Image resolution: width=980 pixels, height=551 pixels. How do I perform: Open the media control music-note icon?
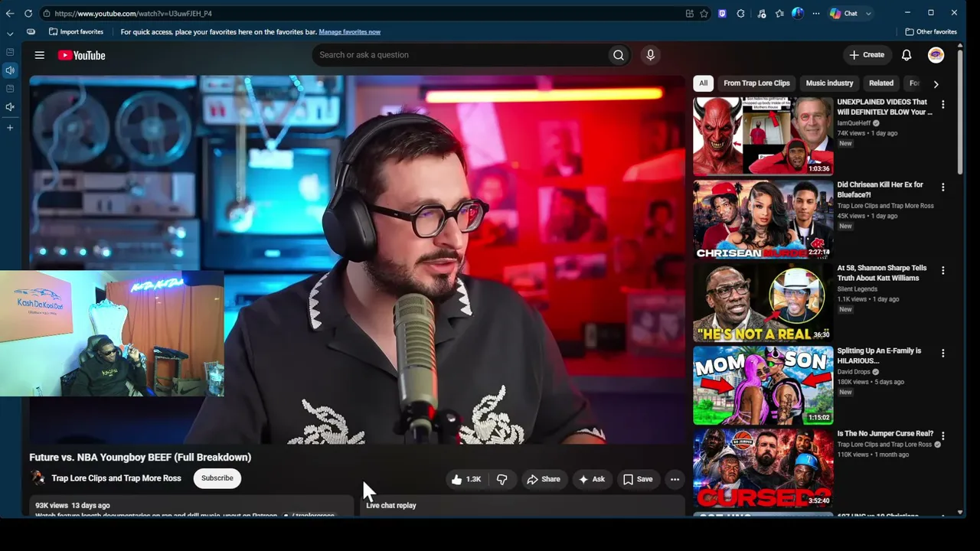(x=761, y=13)
